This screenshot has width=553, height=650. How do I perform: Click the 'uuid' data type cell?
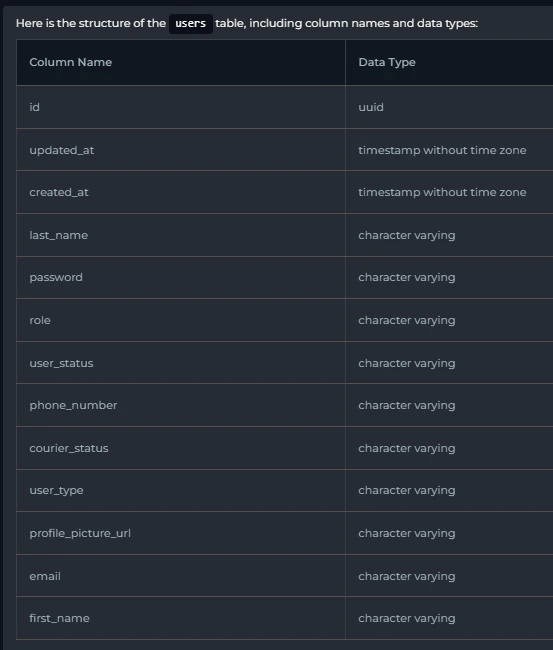pyautogui.click(x=449, y=107)
